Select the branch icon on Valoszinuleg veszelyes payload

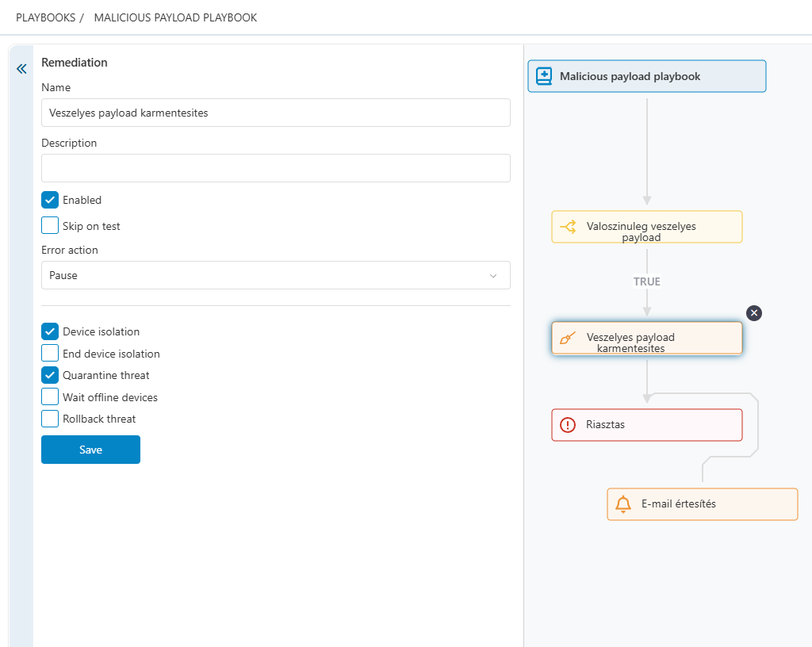(566, 227)
